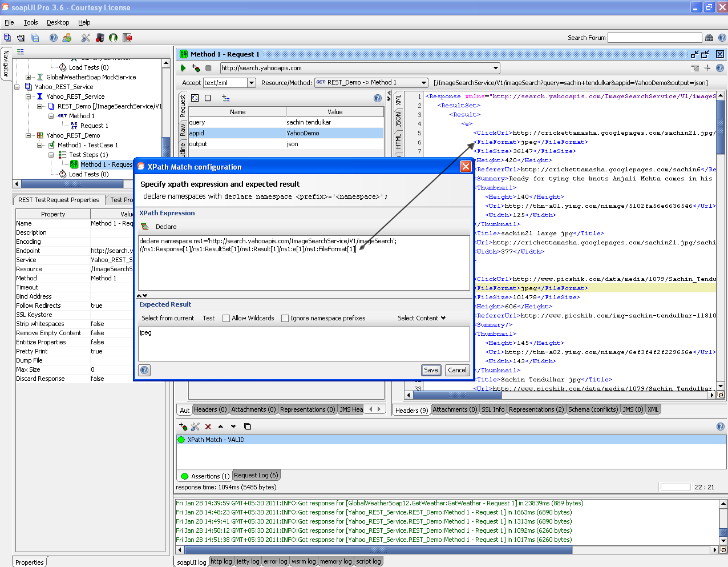Screen dimensions: 728x567
Task: Move assertion down with the down arrow icon
Action: 233,427
